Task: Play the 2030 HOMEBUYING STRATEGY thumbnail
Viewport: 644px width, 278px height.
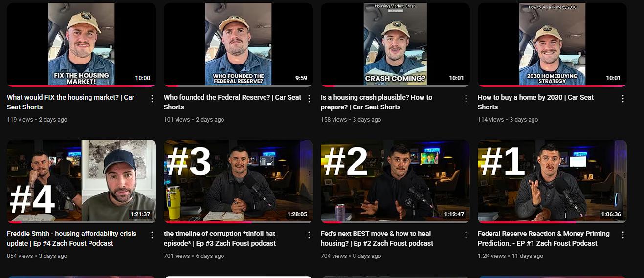Action: [552, 45]
